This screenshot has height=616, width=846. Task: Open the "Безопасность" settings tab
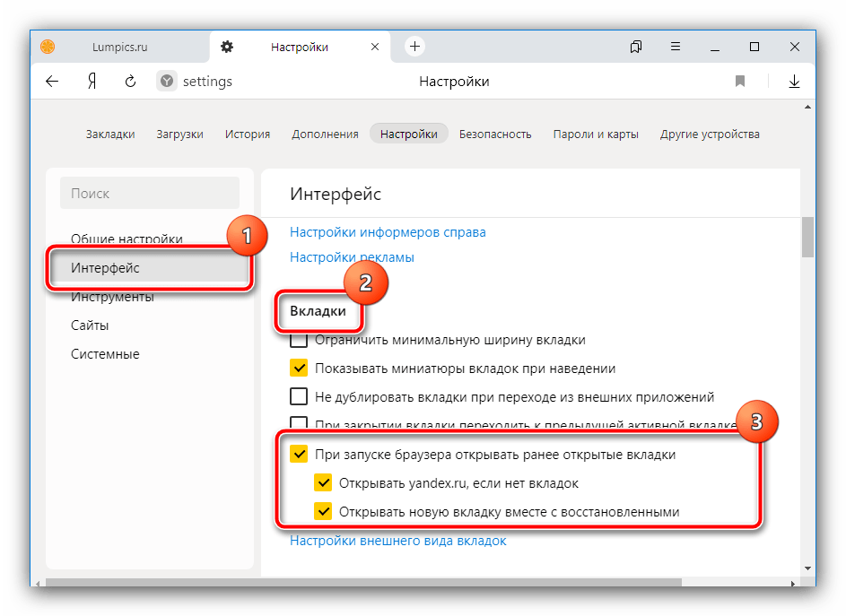pos(495,134)
